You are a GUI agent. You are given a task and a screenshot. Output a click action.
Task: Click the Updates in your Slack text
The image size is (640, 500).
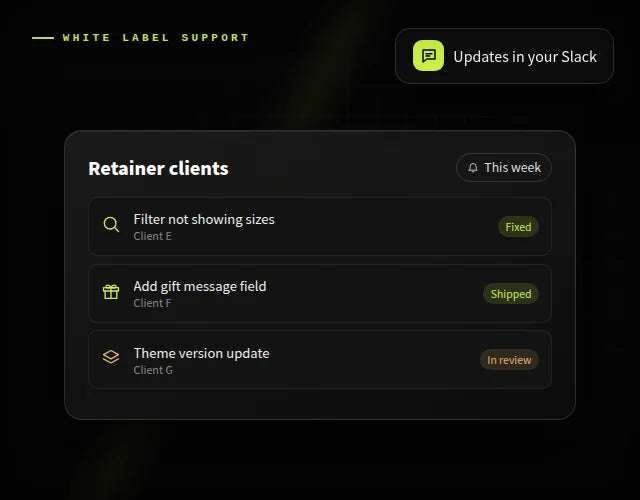tap(525, 57)
